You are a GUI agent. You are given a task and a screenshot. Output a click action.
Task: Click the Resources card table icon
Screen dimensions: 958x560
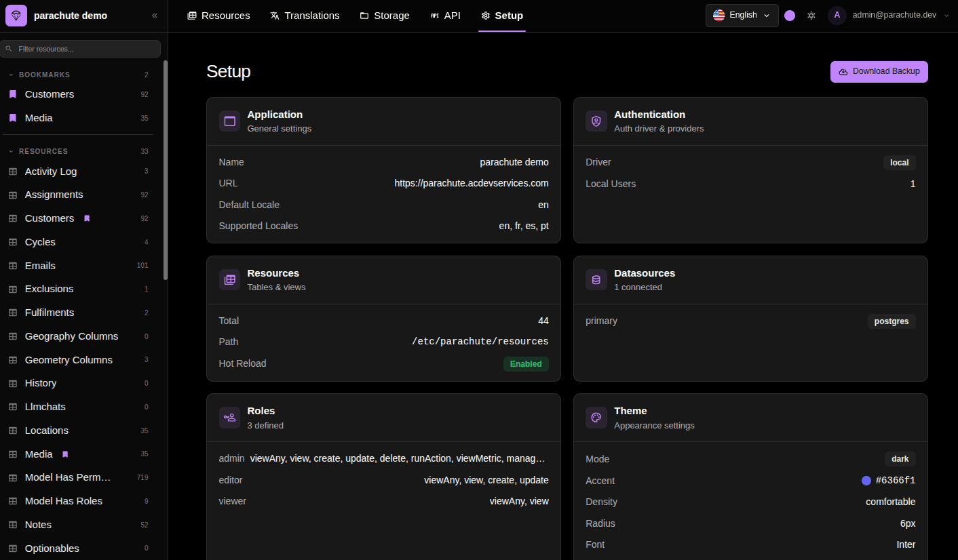pos(229,280)
